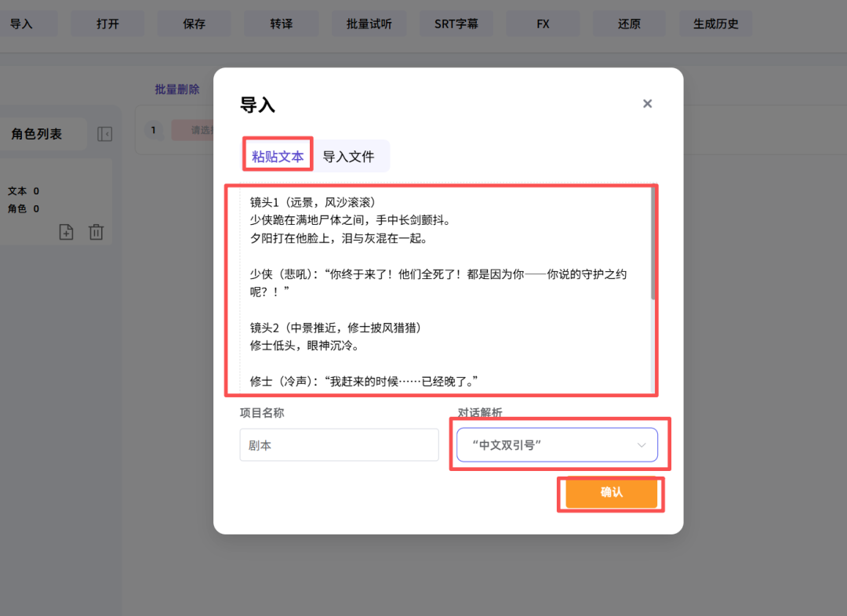
Task: Open the FX effects panel
Action: point(543,24)
